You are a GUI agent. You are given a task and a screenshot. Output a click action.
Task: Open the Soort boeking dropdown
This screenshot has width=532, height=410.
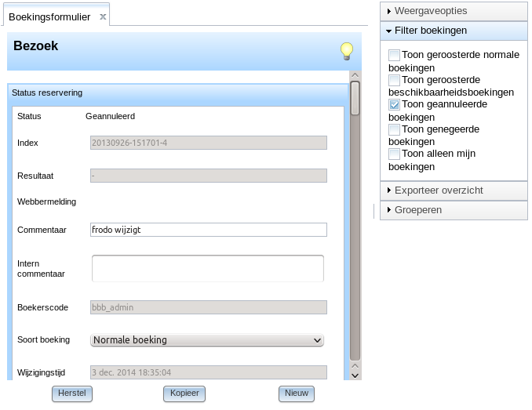[207, 340]
